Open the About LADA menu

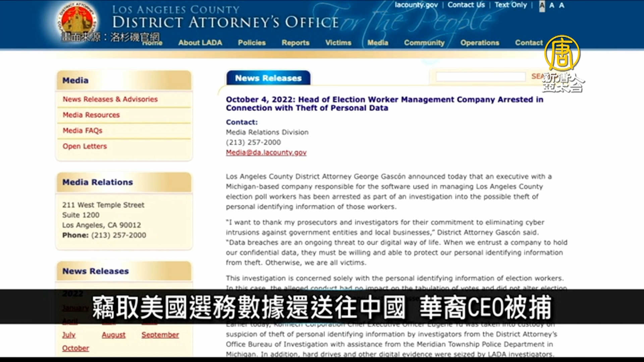click(200, 43)
